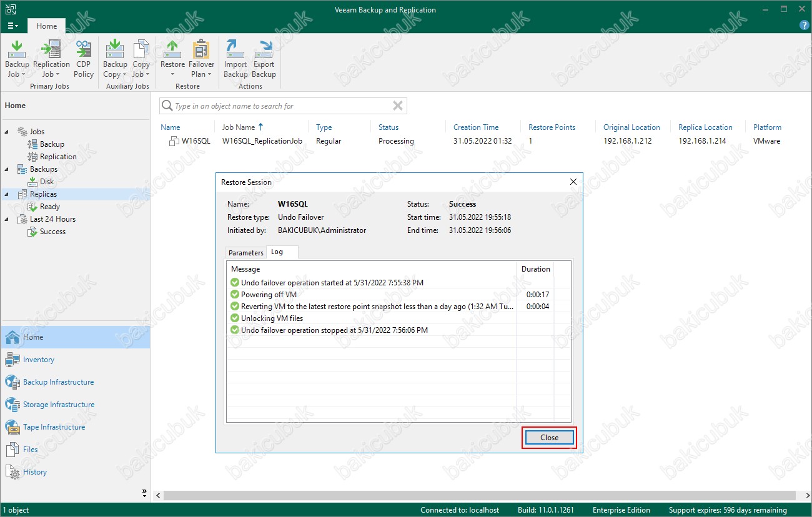This screenshot has height=517, width=812.
Task: Click the Close button in Restore Session
Action: tap(549, 438)
